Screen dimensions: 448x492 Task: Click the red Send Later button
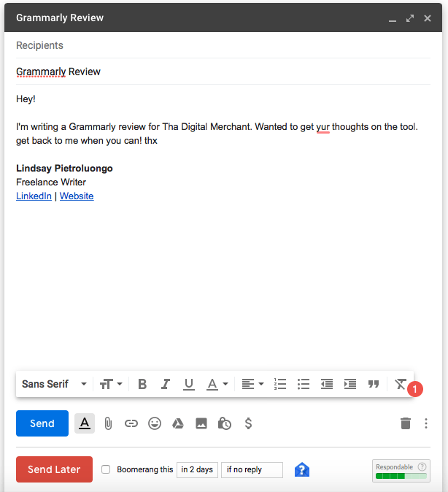pos(54,469)
